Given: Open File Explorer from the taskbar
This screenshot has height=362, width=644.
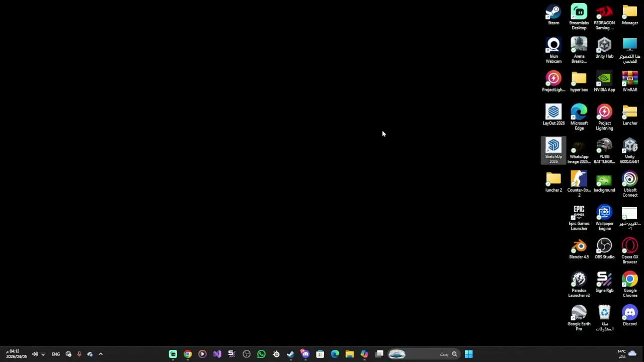Looking at the screenshot, I should tap(350, 354).
